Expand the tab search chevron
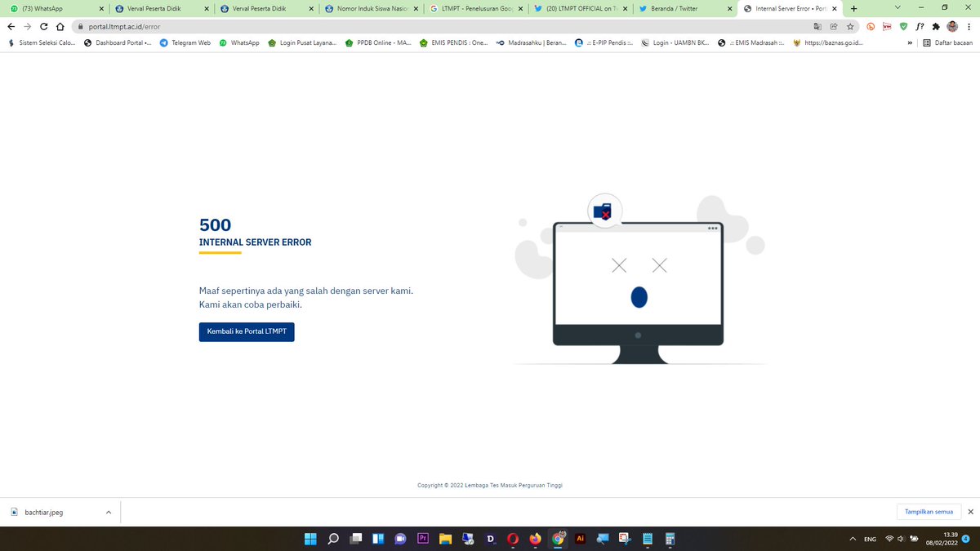The width and height of the screenshot is (980, 551). [x=898, y=7]
